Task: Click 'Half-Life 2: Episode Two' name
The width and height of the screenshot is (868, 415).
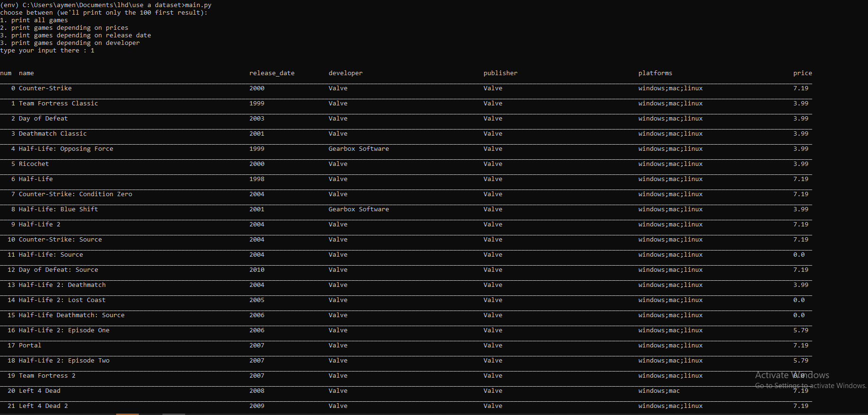Action: [64, 361]
